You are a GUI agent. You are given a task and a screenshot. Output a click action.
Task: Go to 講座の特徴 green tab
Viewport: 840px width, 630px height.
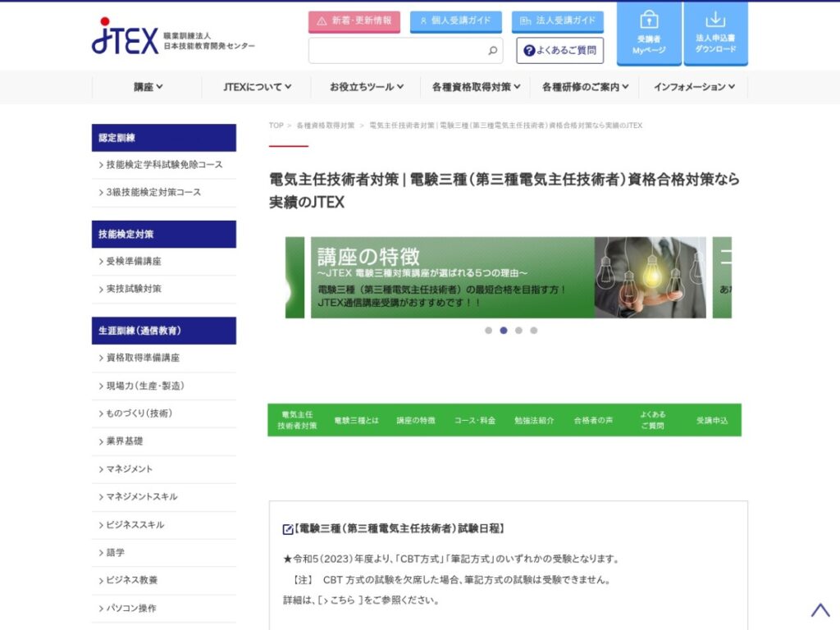pyautogui.click(x=416, y=420)
